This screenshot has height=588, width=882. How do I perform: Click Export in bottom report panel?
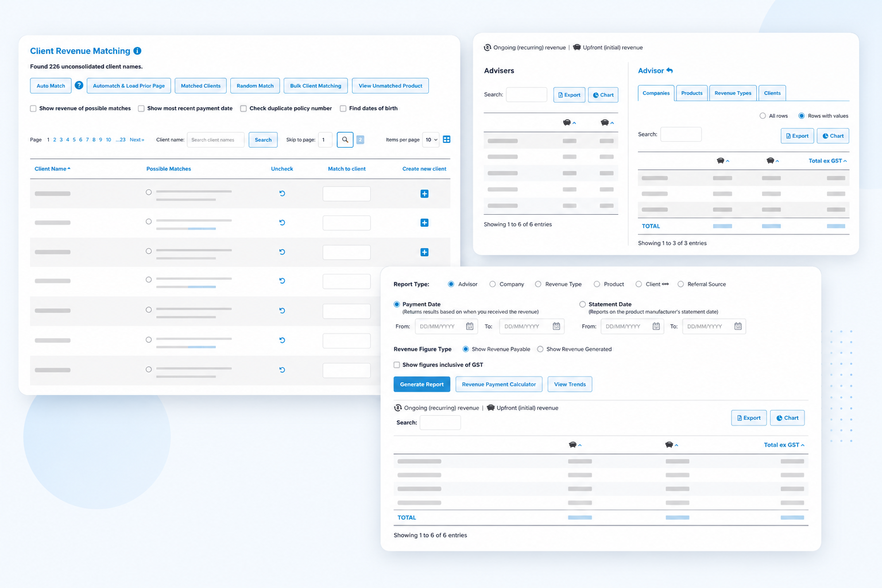[749, 418]
